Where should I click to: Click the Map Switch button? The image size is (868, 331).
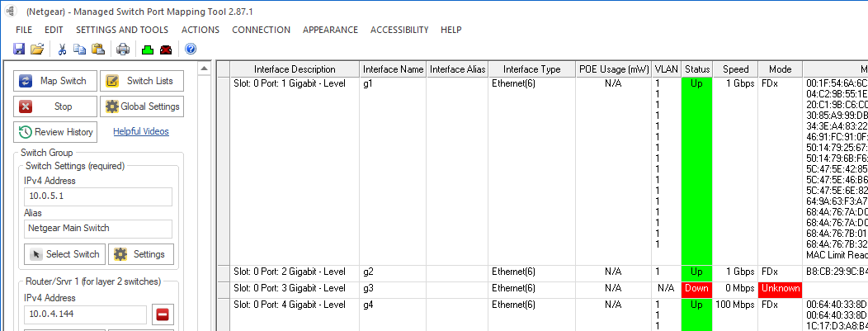tap(54, 81)
